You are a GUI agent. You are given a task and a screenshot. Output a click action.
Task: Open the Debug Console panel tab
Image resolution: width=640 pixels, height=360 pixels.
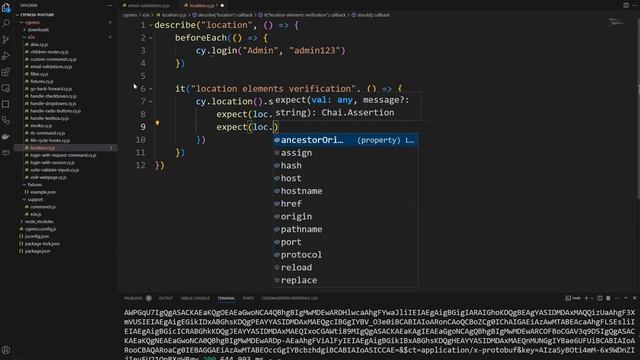195,298
